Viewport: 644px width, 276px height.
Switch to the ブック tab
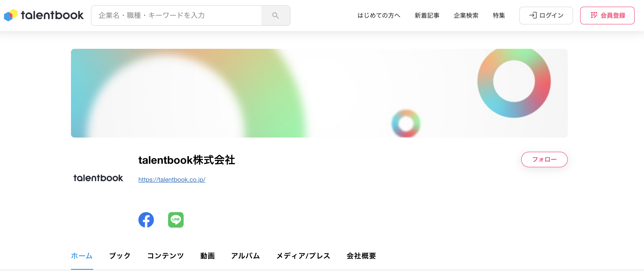tap(120, 256)
